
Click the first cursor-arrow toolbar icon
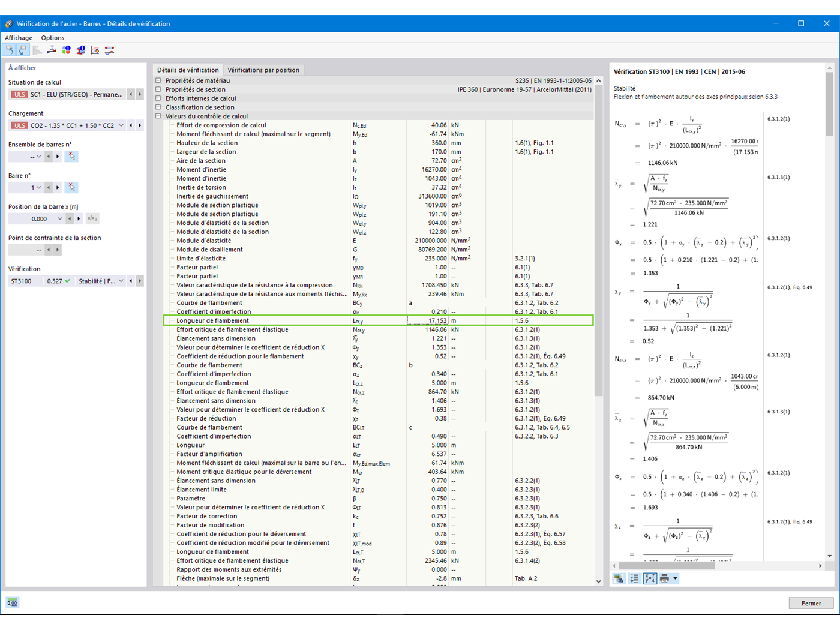(10, 50)
